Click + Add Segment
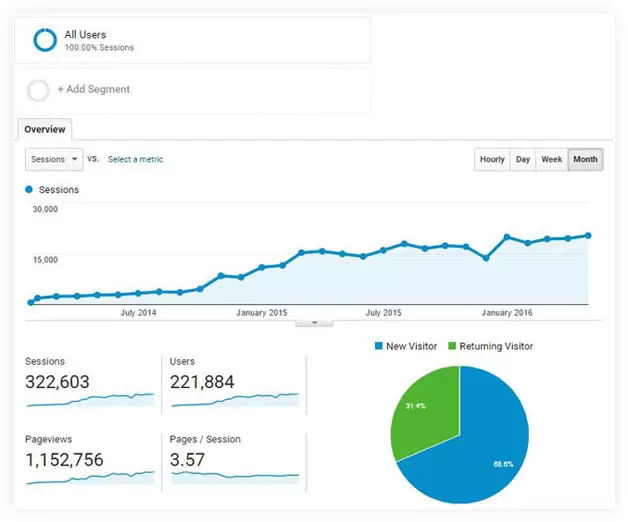Image resolution: width=628 pixels, height=522 pixels. pyautogui.click(x=93, y=90)
